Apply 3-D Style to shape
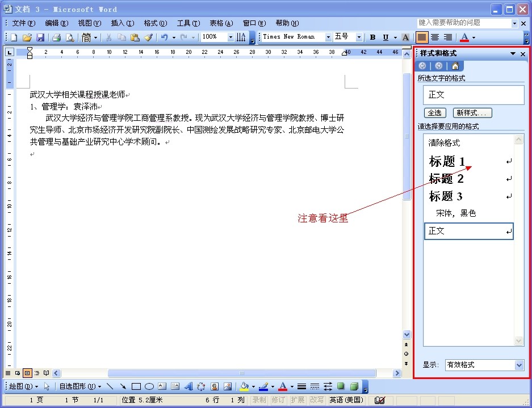This screenshot has width=532, height=408. pos(354,386)
